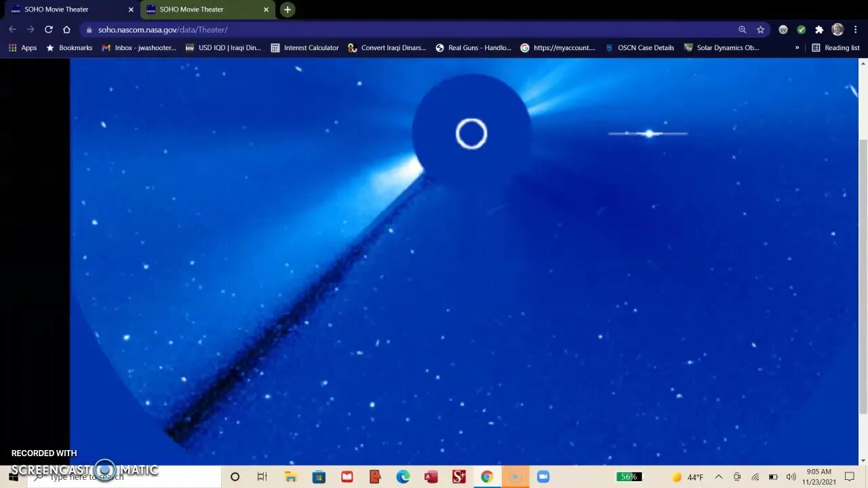Switch to Chrome in taskbar
The height and width of the screenshot is (488, 868).
[x=487, y=477]
